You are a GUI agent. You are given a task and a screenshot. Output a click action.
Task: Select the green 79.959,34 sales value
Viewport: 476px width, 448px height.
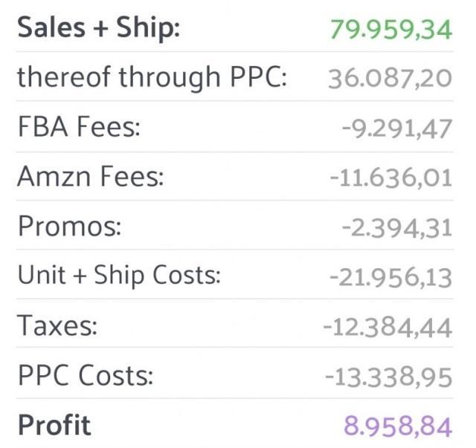(391, 30)
